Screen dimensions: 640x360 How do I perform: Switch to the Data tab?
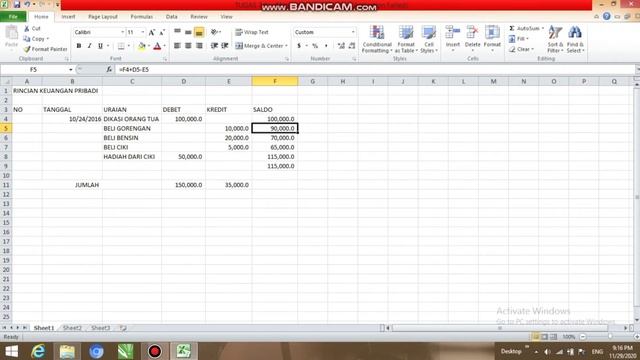click(x=171, y=17)
